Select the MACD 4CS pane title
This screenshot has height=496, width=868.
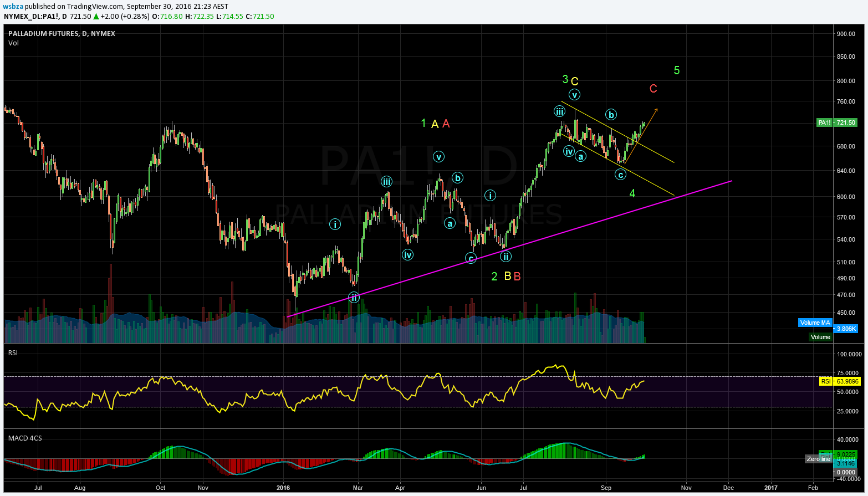[25, 438]
